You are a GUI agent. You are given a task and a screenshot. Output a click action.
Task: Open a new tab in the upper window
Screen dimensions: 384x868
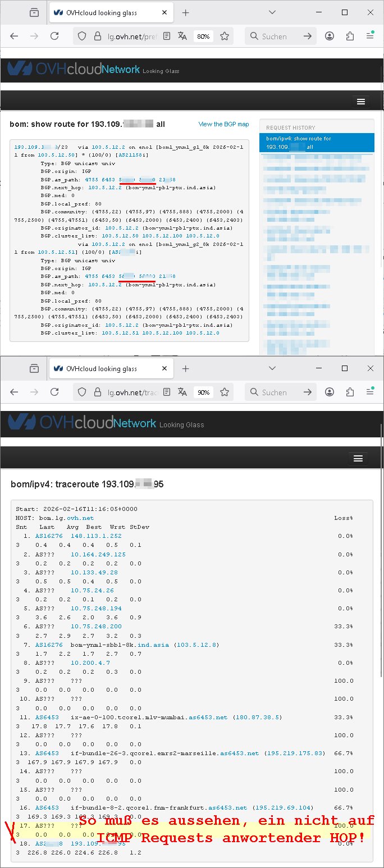186,12
